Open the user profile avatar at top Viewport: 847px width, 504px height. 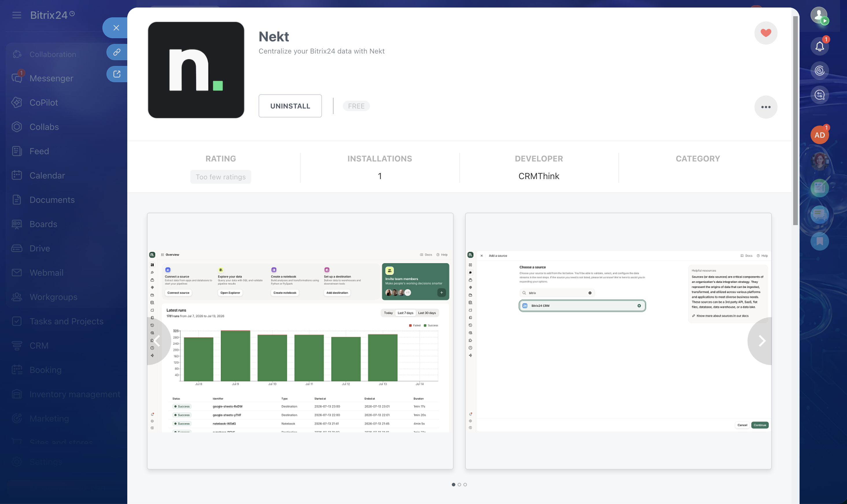[x=819, y=15]
